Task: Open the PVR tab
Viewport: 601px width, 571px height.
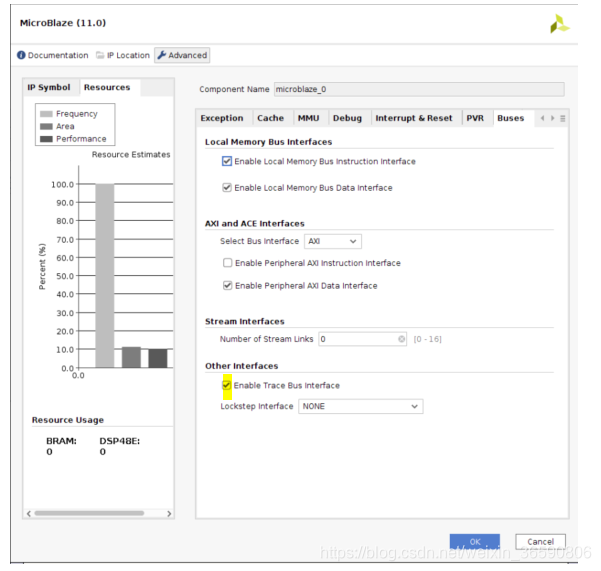Action: point(475,118)
